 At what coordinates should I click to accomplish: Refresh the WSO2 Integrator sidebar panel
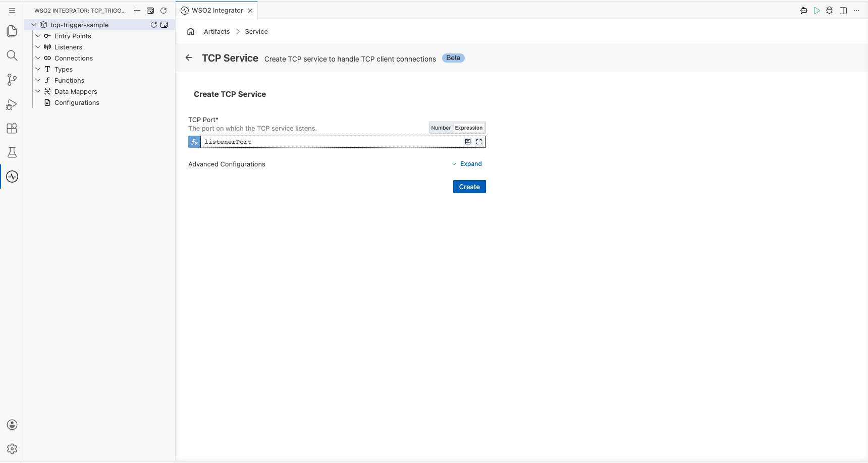pos(164,10)
